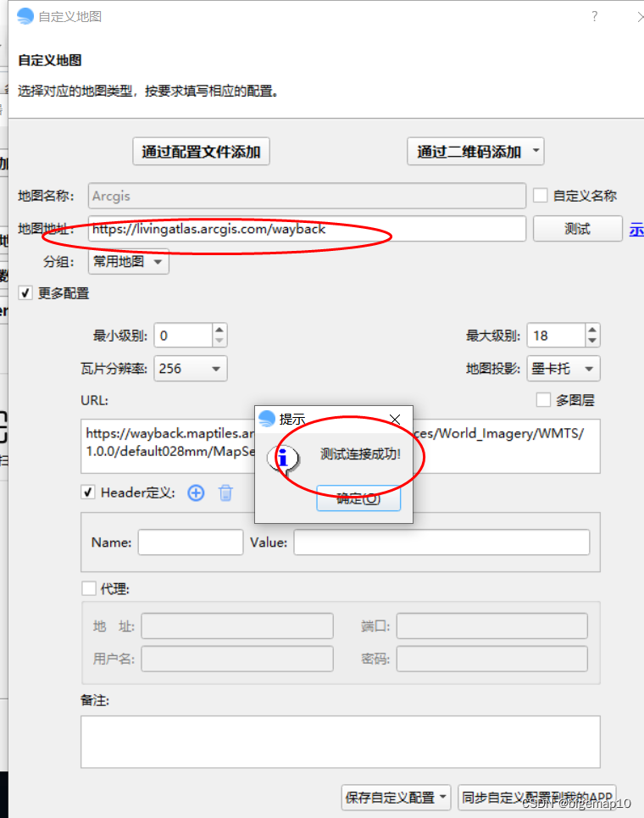Click the URL text box
The width and height of the screenshot is (644, 818).
click(340, 446)
